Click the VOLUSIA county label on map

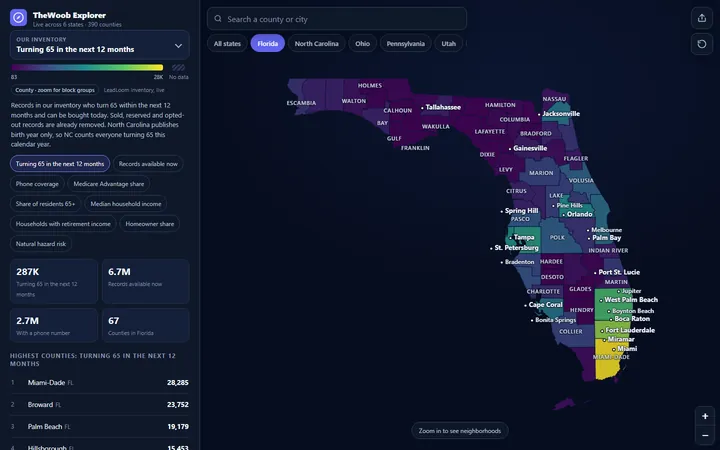point(581,180)
